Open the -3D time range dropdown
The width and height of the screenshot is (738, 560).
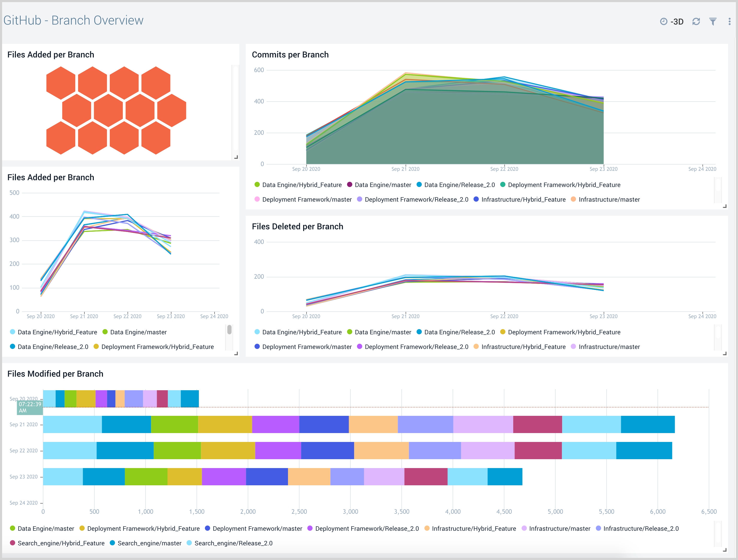(677, 21)
